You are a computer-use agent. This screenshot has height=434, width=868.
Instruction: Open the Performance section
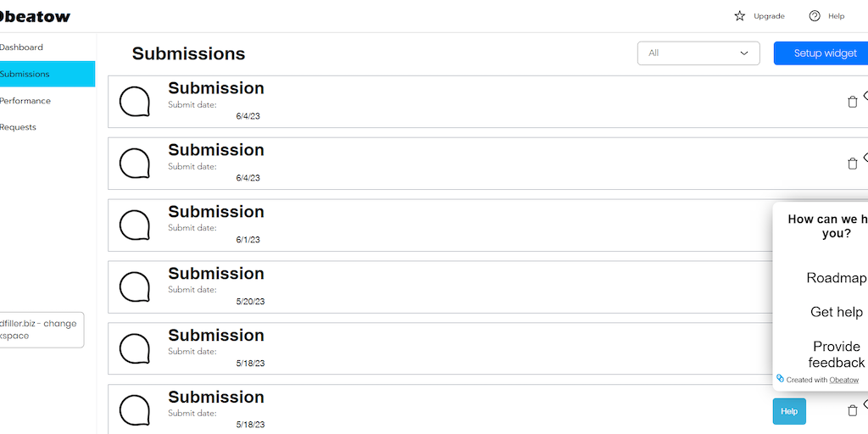click(25, 101)
